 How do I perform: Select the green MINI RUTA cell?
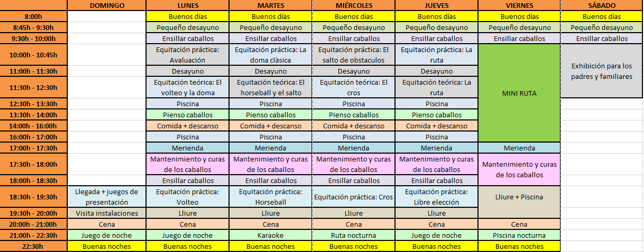point(519,93)
